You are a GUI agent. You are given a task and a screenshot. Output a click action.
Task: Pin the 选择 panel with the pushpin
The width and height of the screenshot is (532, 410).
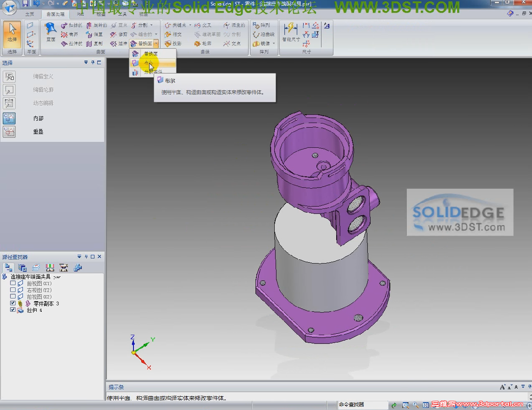(x=93, y=62)
